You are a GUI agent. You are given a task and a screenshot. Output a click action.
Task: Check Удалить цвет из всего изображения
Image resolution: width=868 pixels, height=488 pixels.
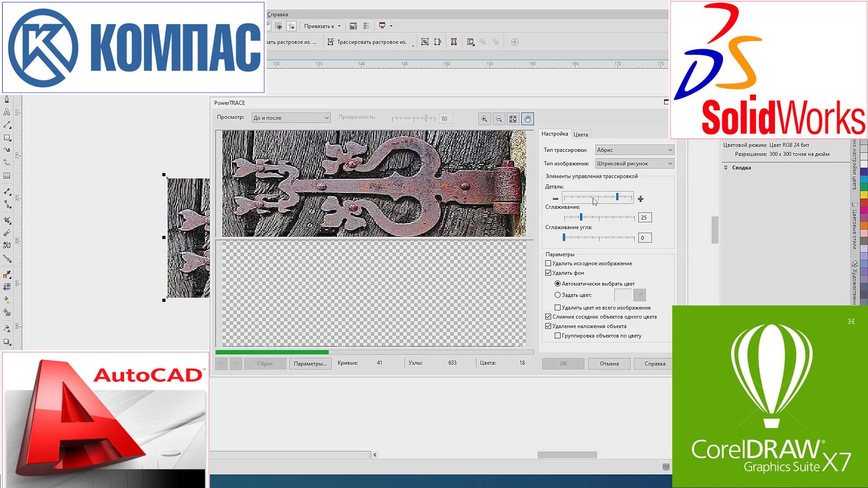557,308
